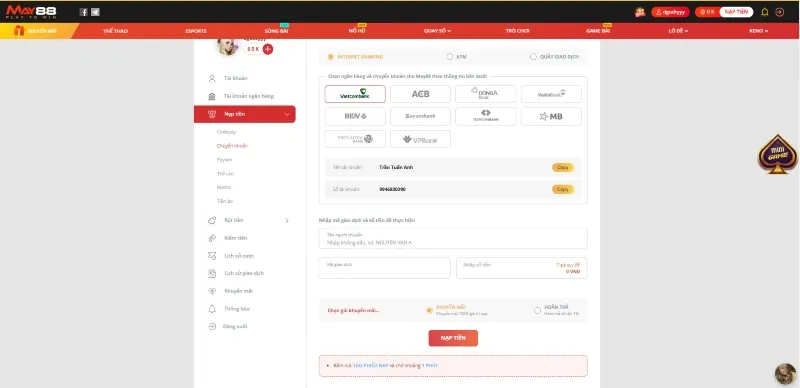
Task: Choose the Techcombank logo tile
Action: point(486,116)
